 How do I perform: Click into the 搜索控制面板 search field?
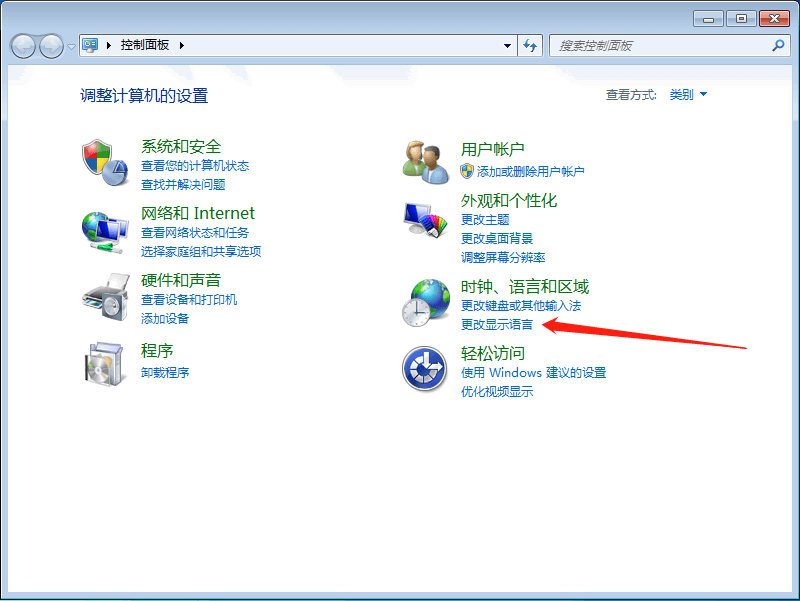660,46
